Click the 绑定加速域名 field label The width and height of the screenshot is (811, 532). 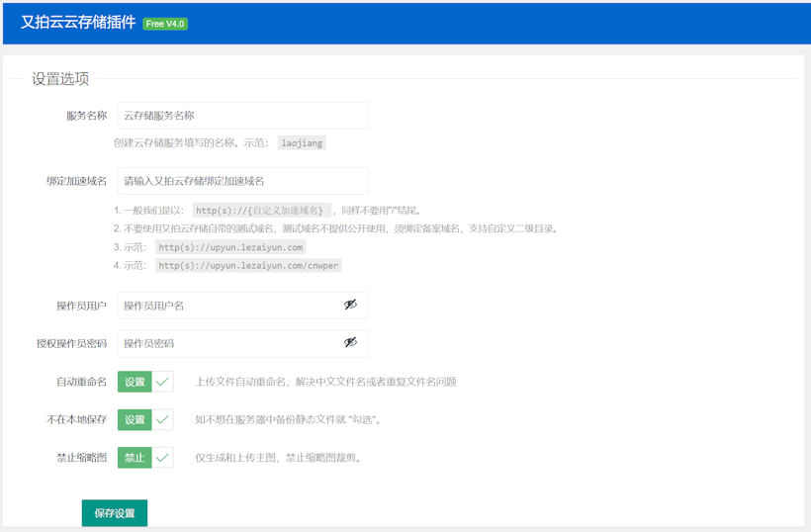click(76, 181)
